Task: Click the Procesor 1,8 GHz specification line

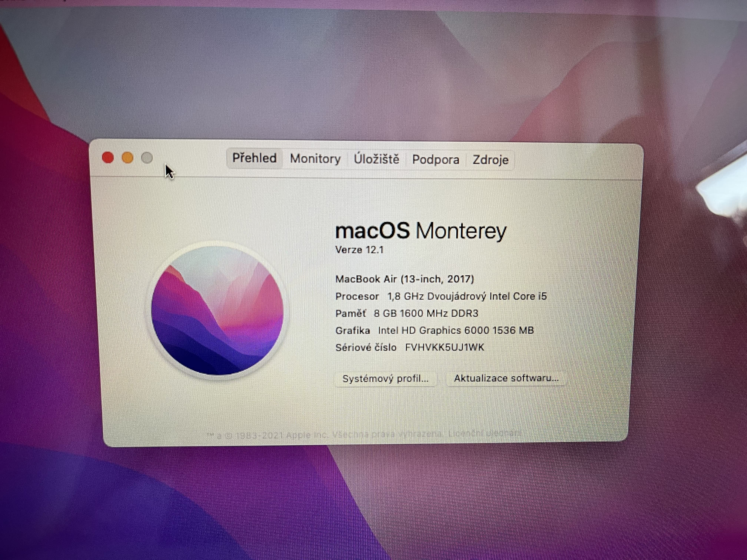Action: 441,296
